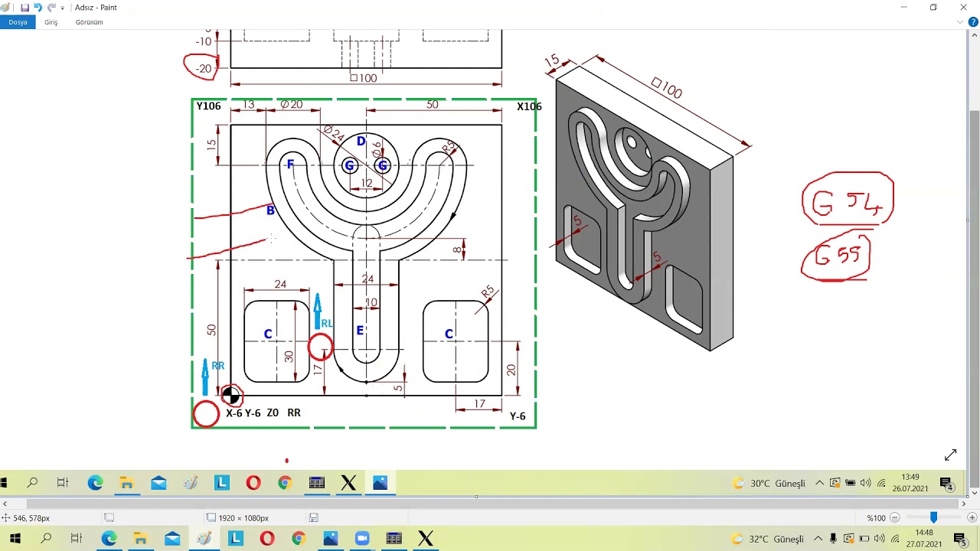980x551 pixels.
Task: Open the Dosya file menu
Action: (x=18, y=22)
